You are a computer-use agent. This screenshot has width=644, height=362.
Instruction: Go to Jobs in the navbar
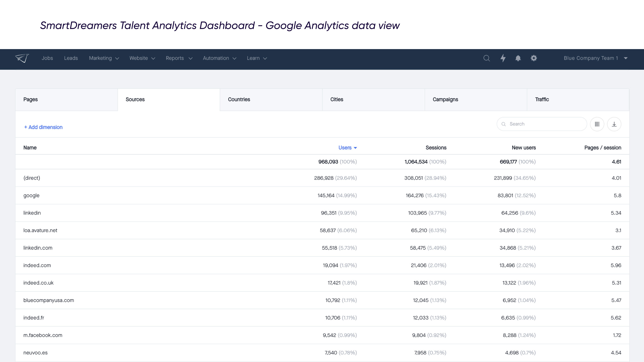(47, 58)
